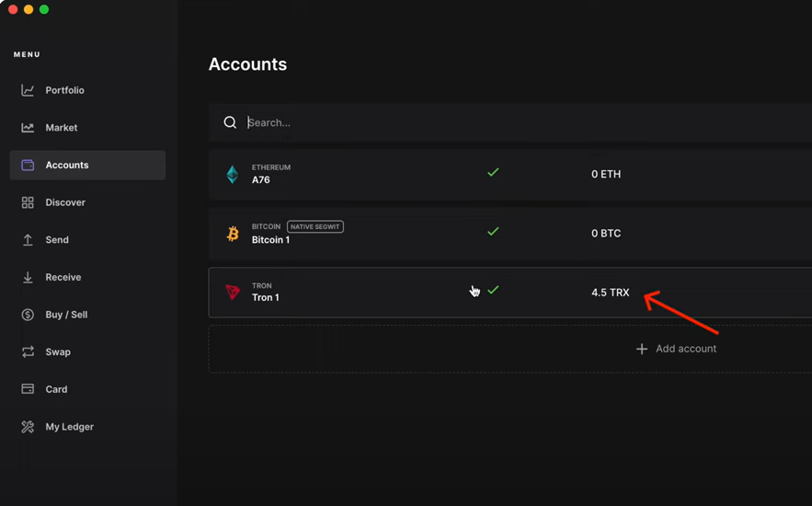This screenshot has height=506, width=812.
Task: Open the Ethereum A76 account row
Action: [x=368, y=174]
